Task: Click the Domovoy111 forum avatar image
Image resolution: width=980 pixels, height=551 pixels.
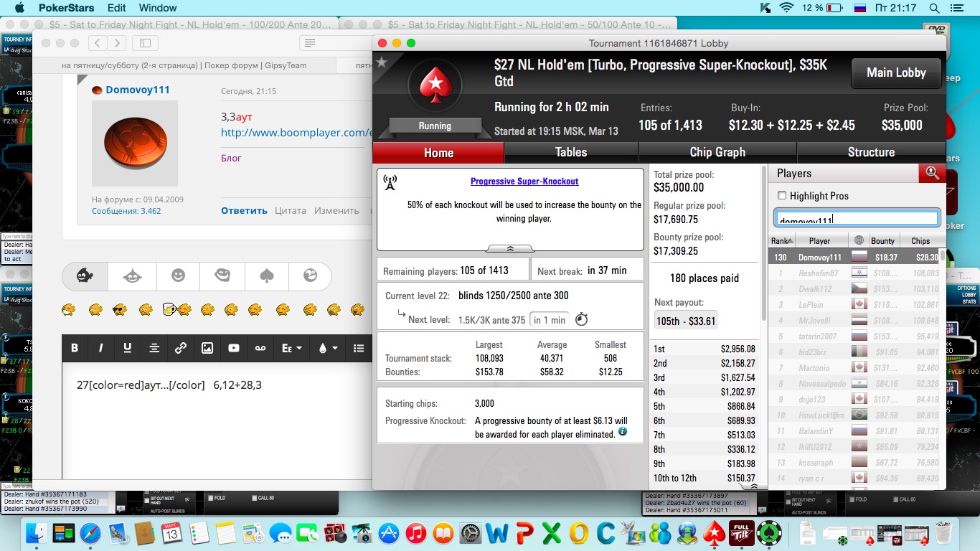Action: [135, 143]
